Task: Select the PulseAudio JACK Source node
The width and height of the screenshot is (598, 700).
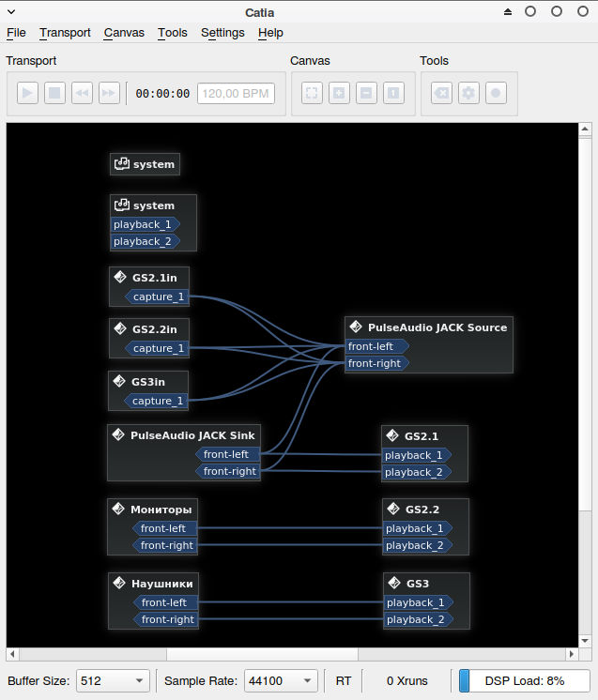Action: pos(437,327)
